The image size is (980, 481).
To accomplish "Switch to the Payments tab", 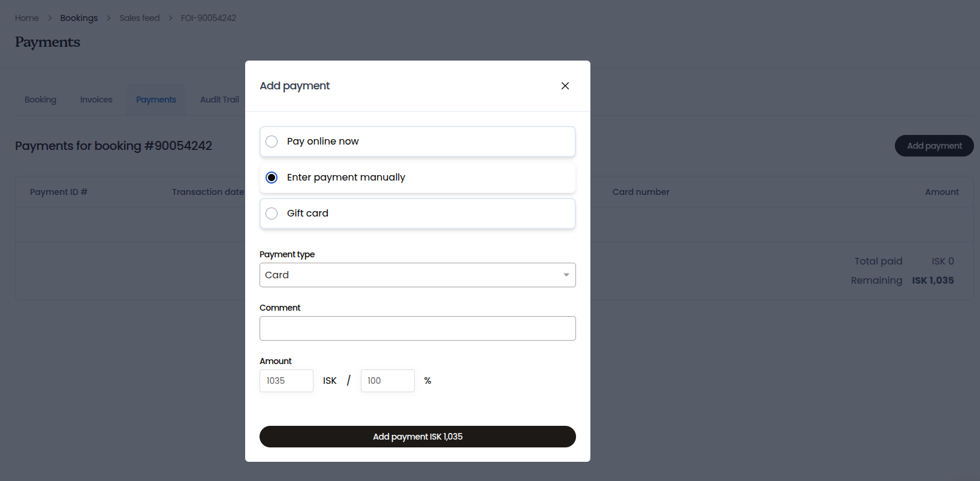I will pos(156,100).
